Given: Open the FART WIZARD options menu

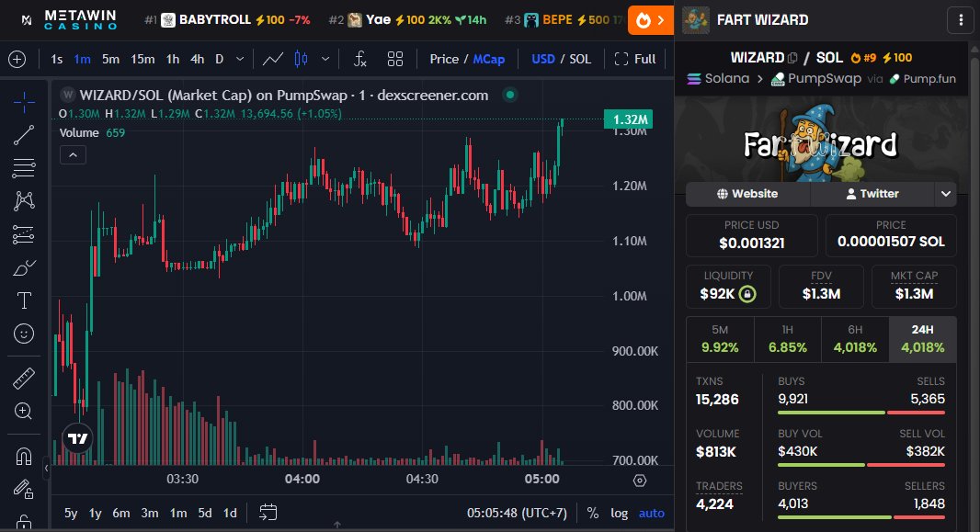Looking at the screenshot, I should click(x=961, y=20).
